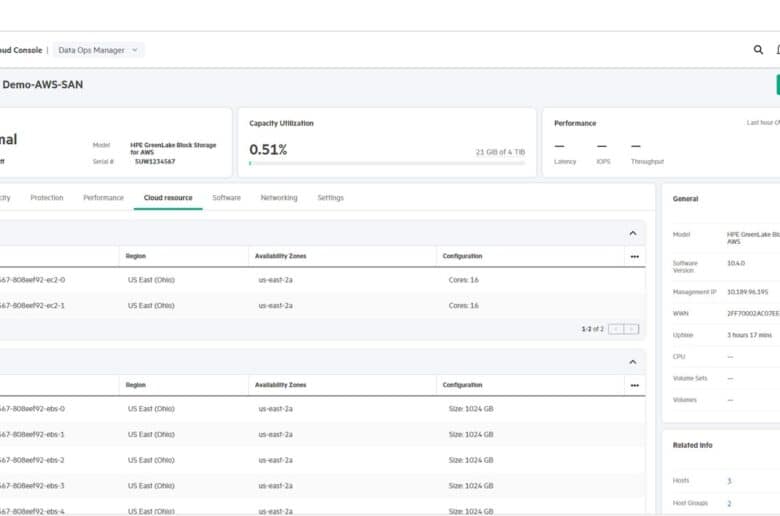Select the ebs-0 volume row name

coord(32,409)
